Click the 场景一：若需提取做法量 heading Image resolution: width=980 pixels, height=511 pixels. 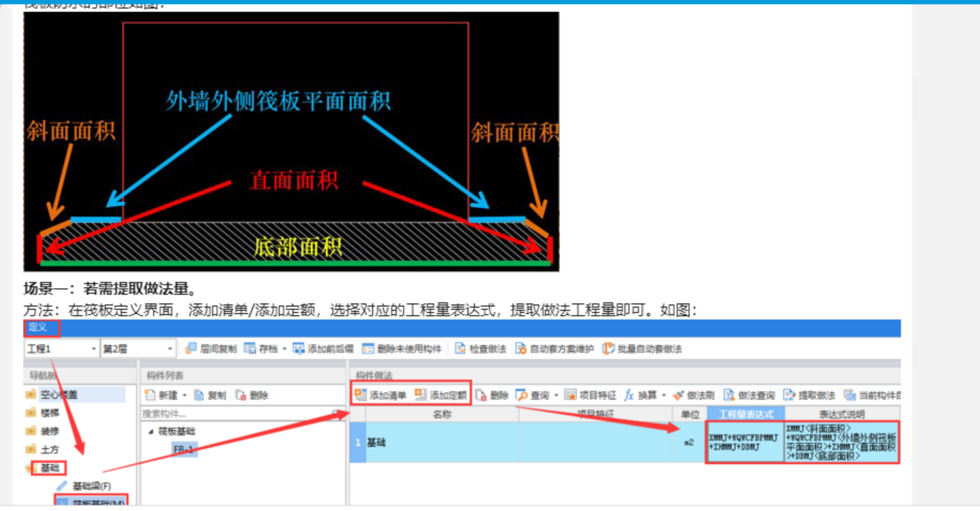point(110,289)
